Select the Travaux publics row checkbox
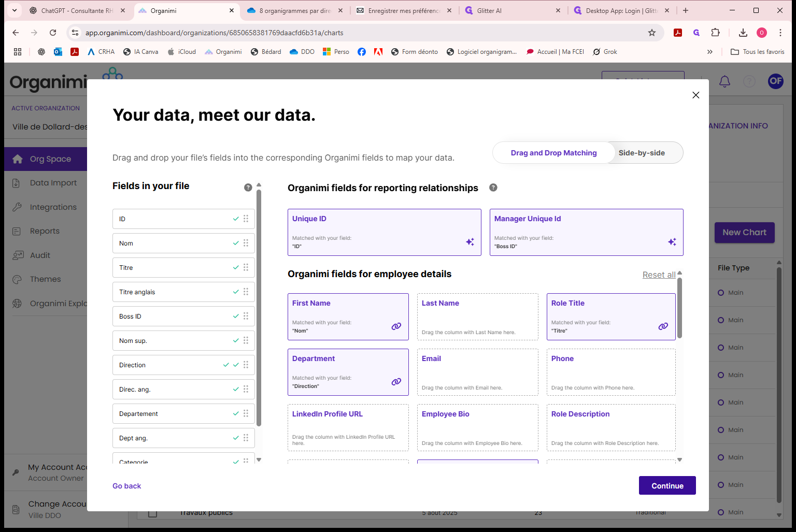The height and width of the screenshot is (532, 796). tap(153, 513)
